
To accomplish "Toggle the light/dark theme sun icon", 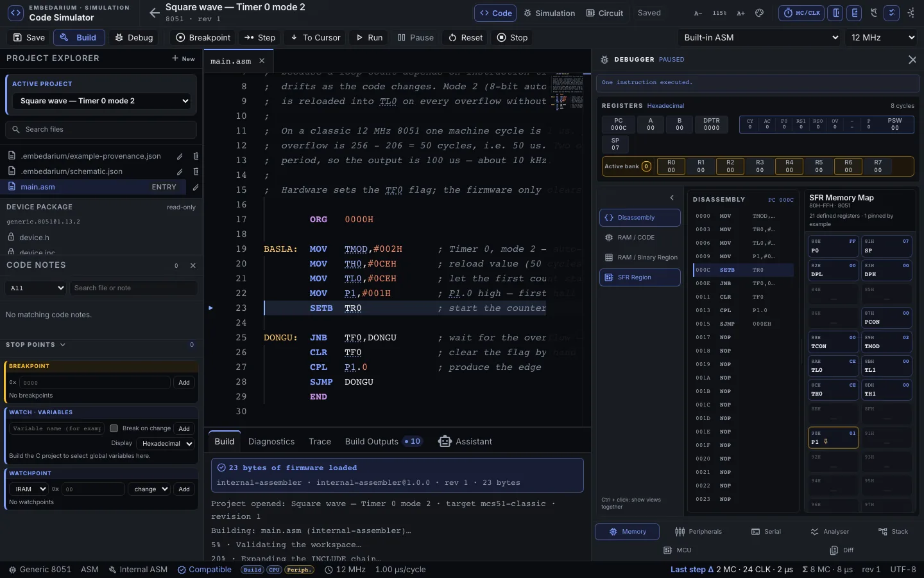I will tap(911, 13).
